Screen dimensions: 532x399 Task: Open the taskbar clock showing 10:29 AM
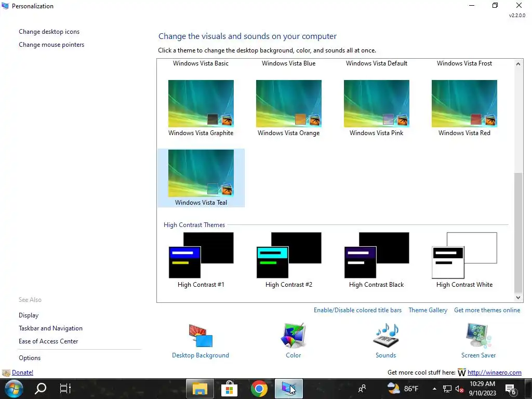(x=483, y=389)
